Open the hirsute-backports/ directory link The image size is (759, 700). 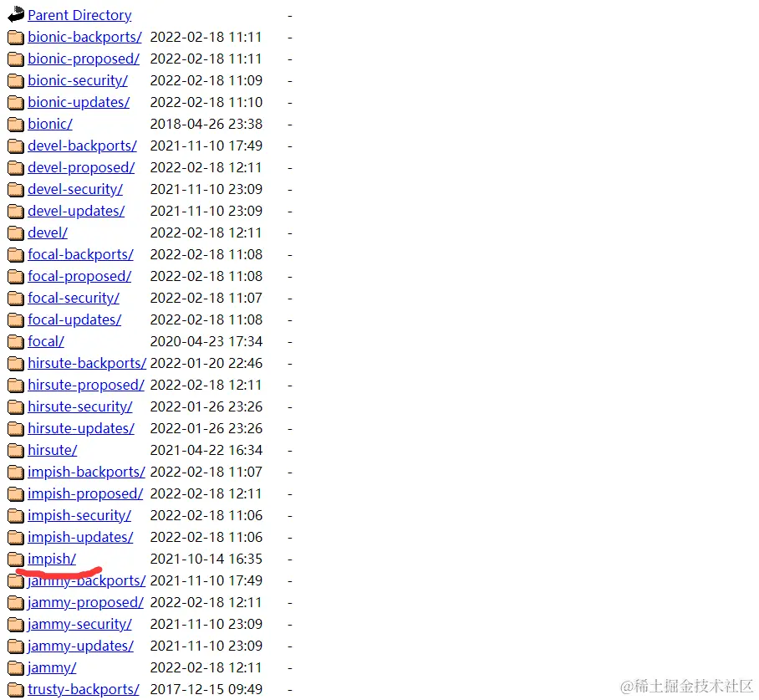click(87, 363)
